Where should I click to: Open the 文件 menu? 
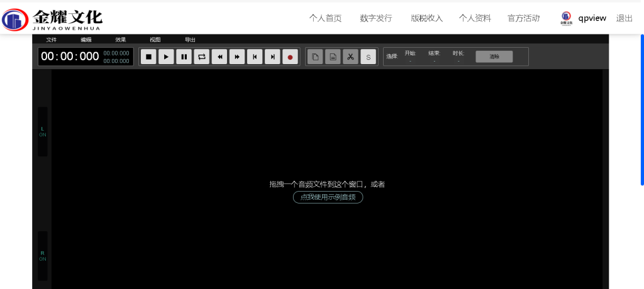point(52,40)
